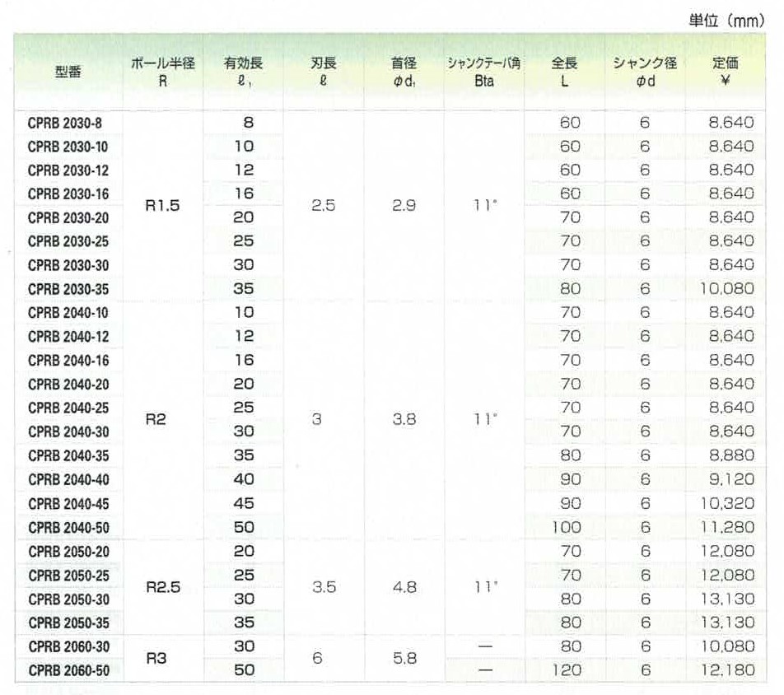Click price 8,880 for CPRB 2040-35
The image size is (784, 695).
pos(731,455)
